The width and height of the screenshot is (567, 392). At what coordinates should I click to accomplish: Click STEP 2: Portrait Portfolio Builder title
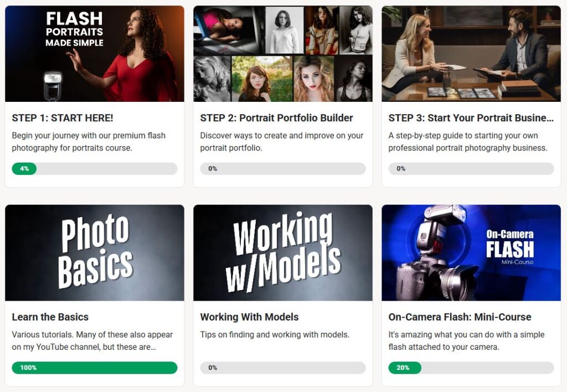point(277,118)
